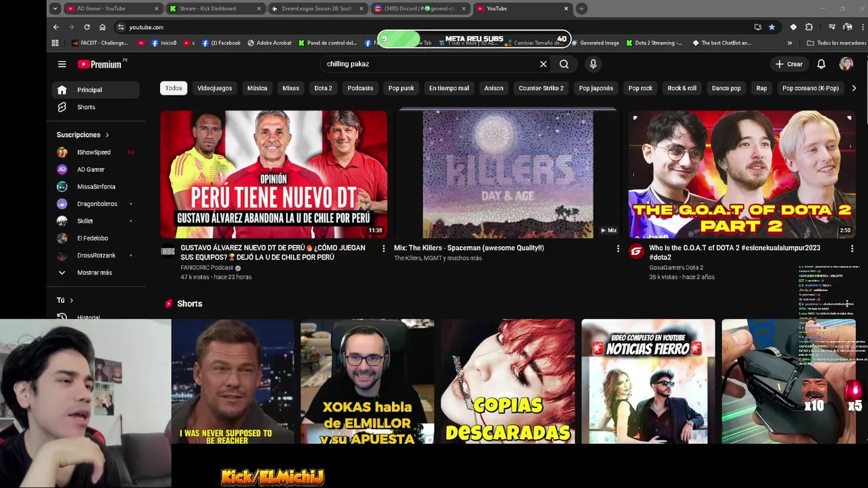This screenshot has width=868, height=488.
Task: Open Dragonboleros channel subscription
Action: pyautogui.click(x=96, y=204)
